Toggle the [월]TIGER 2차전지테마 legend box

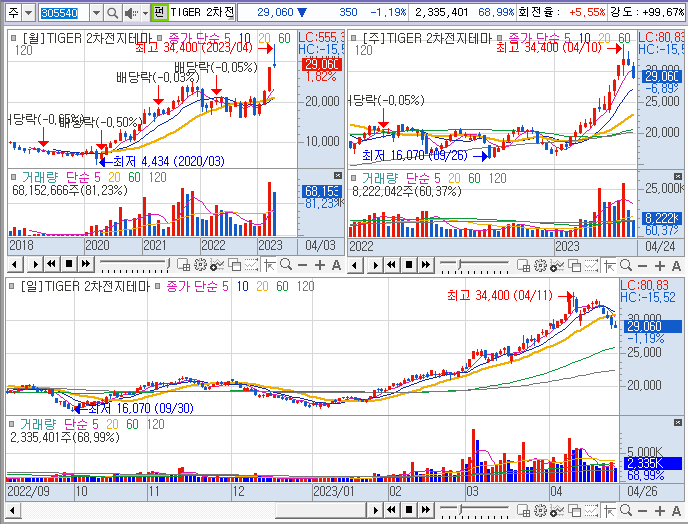pyautogui.click(x=13, y=38)
